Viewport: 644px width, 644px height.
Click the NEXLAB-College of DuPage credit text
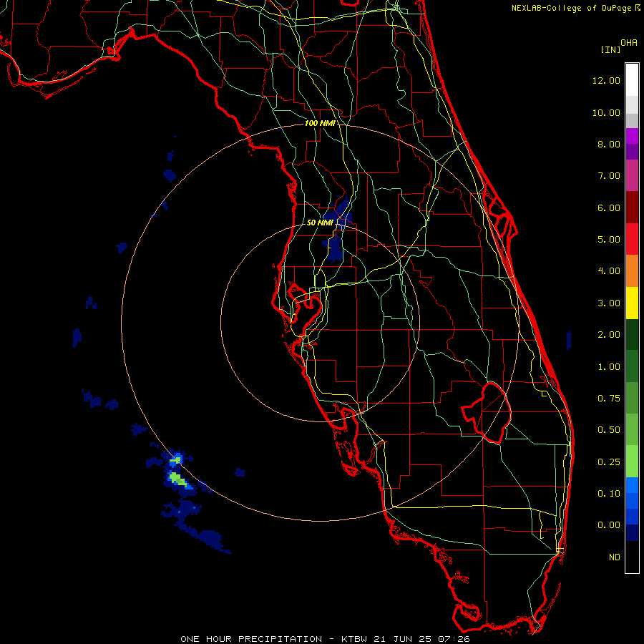(571, 8)
